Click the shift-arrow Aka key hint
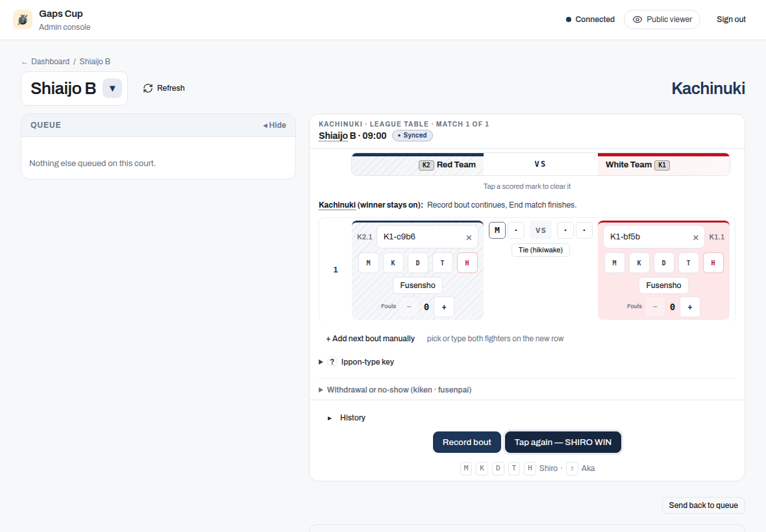The image size is (766, 532). pos(572,468)
